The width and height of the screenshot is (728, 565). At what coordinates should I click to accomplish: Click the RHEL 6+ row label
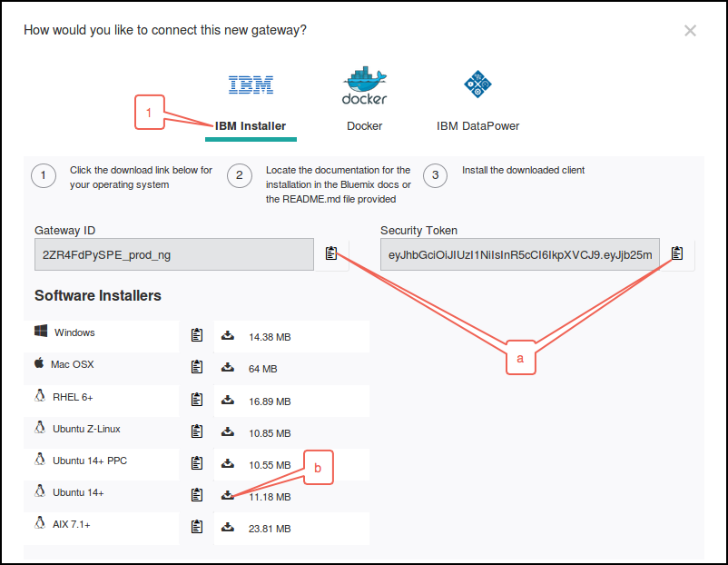pyautogui.click(x=73, y=397)
